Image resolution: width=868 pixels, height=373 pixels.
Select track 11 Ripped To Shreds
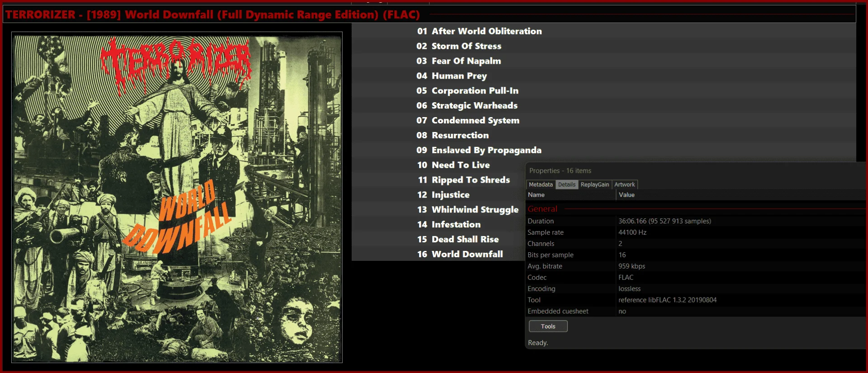tap(438, 180)
